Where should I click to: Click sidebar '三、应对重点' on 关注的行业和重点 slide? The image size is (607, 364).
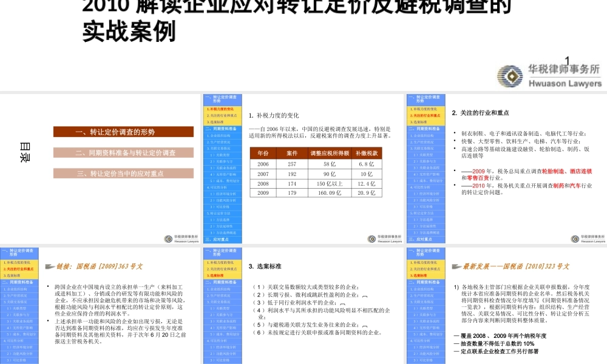(x=426, y=240)
